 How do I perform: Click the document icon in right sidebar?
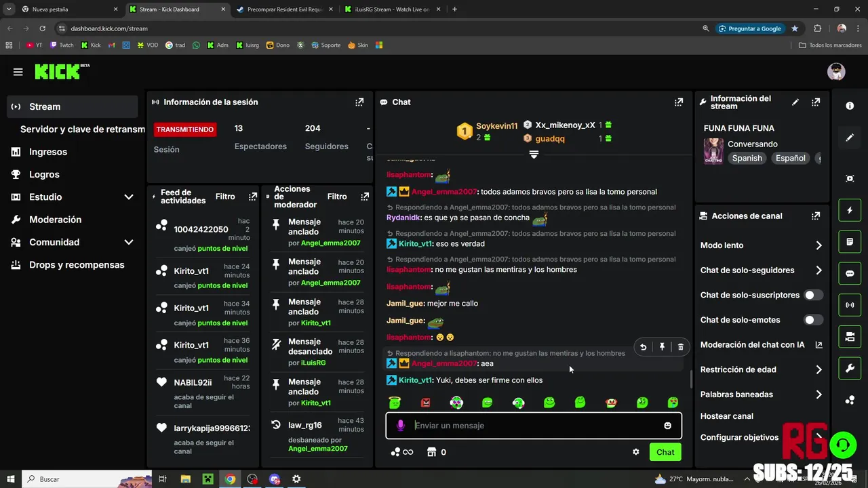coord(850,242)
